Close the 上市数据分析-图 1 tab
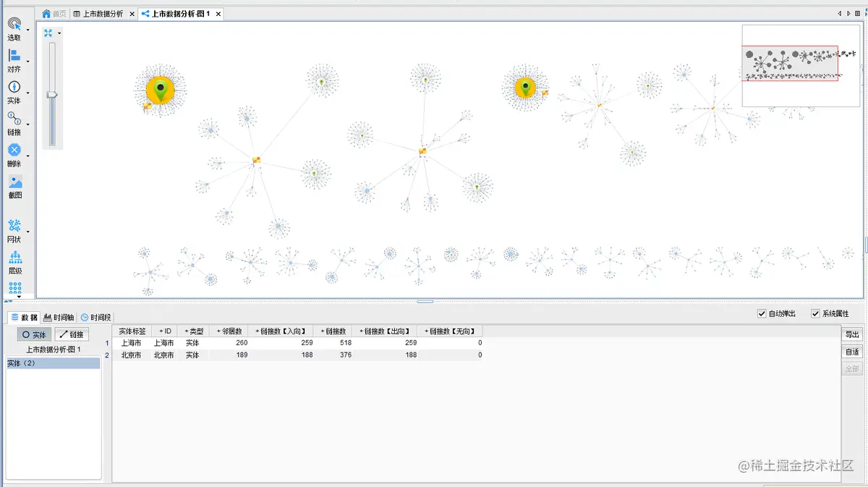868x487 pixels. tap(219, 14)
